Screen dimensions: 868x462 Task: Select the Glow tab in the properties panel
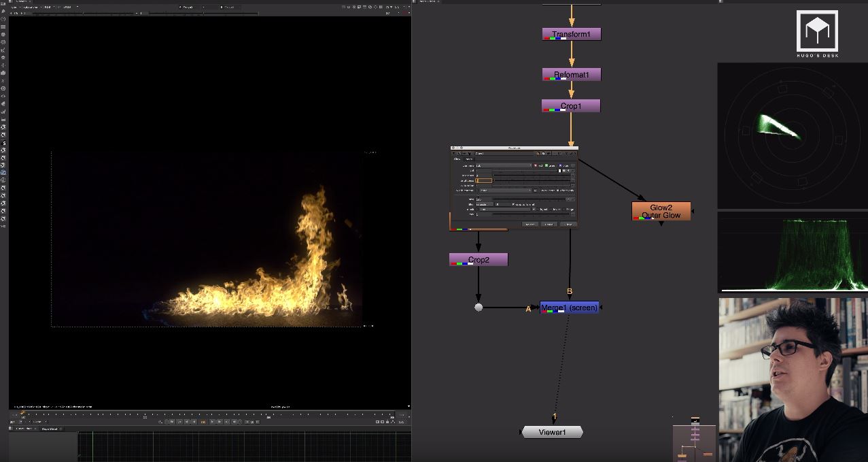pos(457,159)
